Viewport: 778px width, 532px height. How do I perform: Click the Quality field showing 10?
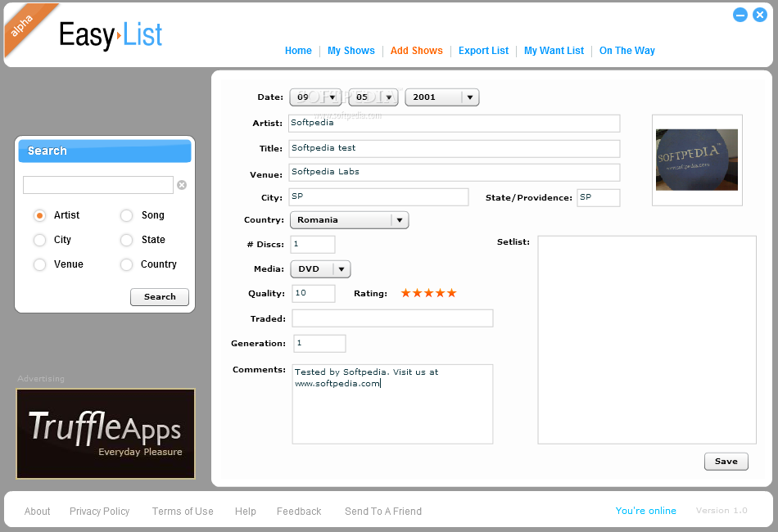pos(314,294)
